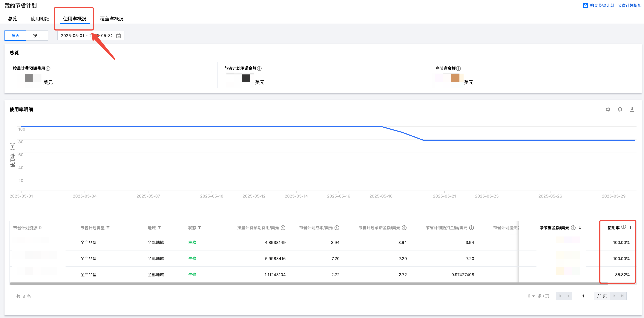
Task: Click the horizontal scrollbar below the table
Action: coord(300,284)
